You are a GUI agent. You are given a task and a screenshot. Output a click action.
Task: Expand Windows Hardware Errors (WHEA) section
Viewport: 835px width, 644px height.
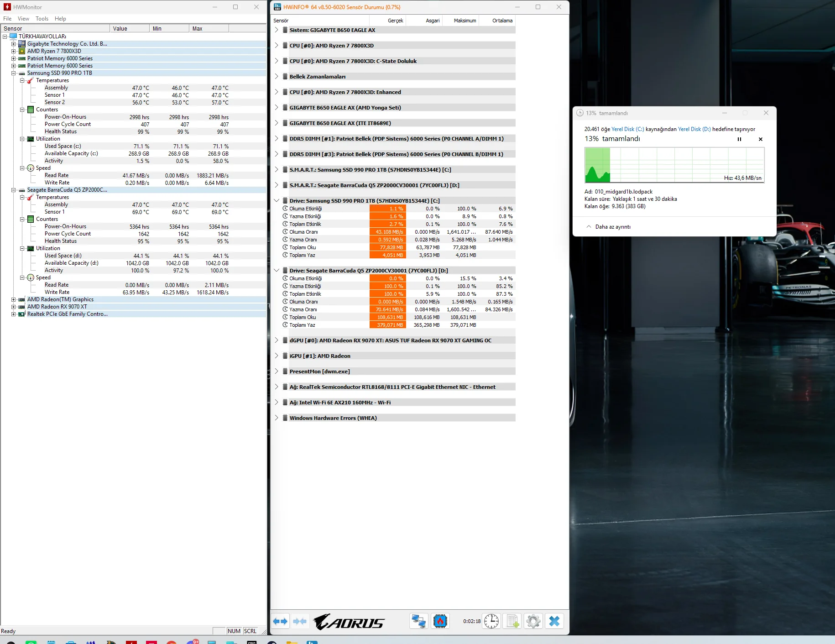tap(277, 418)
